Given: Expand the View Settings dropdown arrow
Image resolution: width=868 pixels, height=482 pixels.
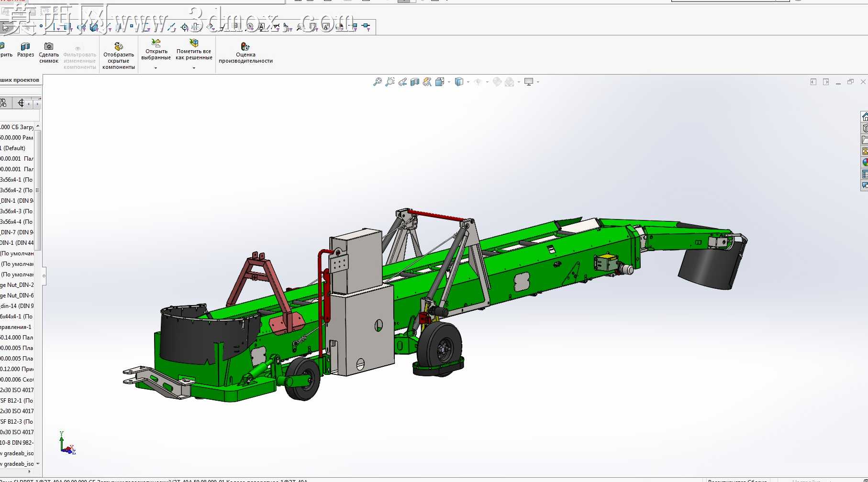Looking at the screenshot, I should tap(538, 82).
